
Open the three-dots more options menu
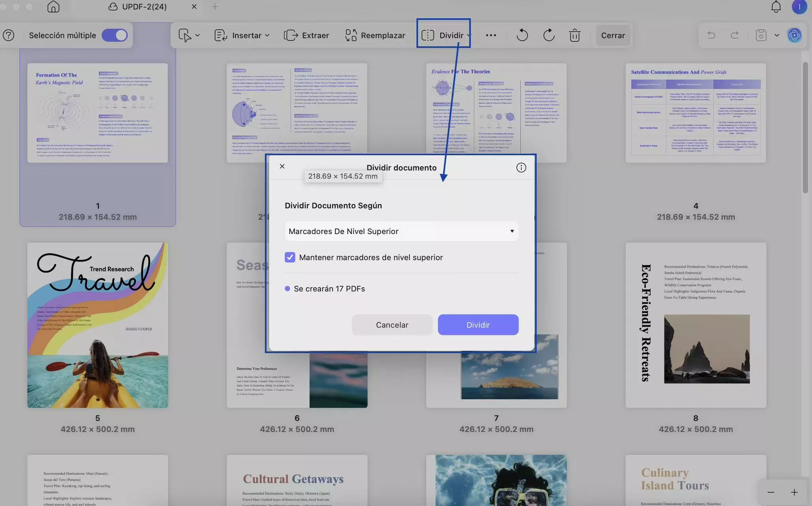coord(491,35)
